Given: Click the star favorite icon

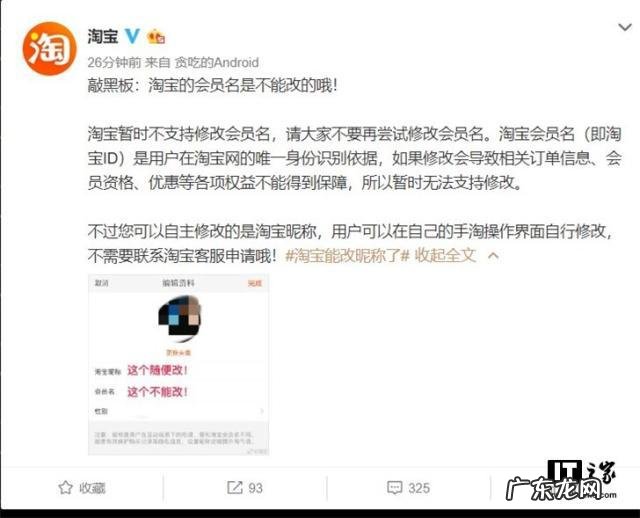Looking at the screenshot, I should [x=65, y=487].
